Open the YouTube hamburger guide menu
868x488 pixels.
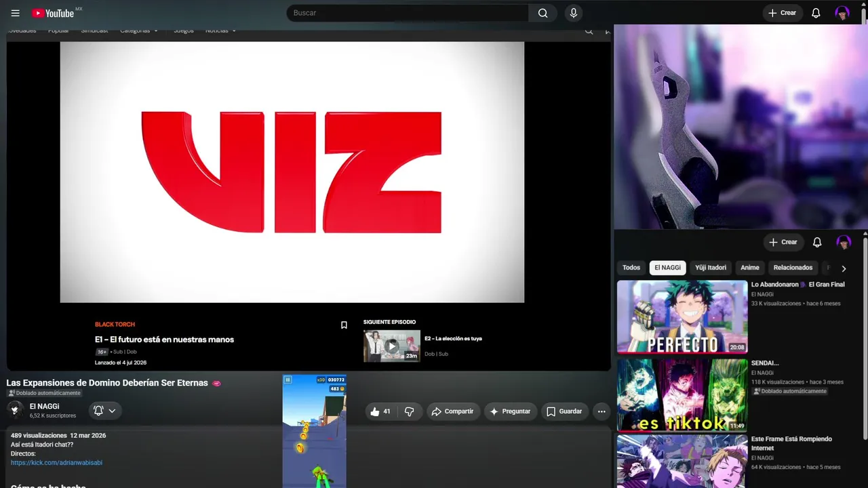16,13
